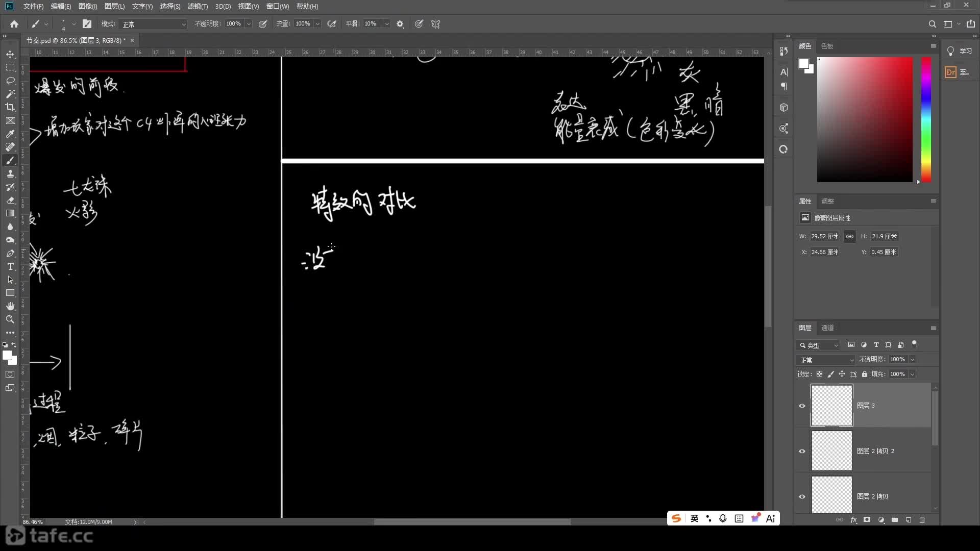980x551 pixels.
Task: Select the 图层 2 拷贝 2 layer thumbnail
Action: [831, 451]
